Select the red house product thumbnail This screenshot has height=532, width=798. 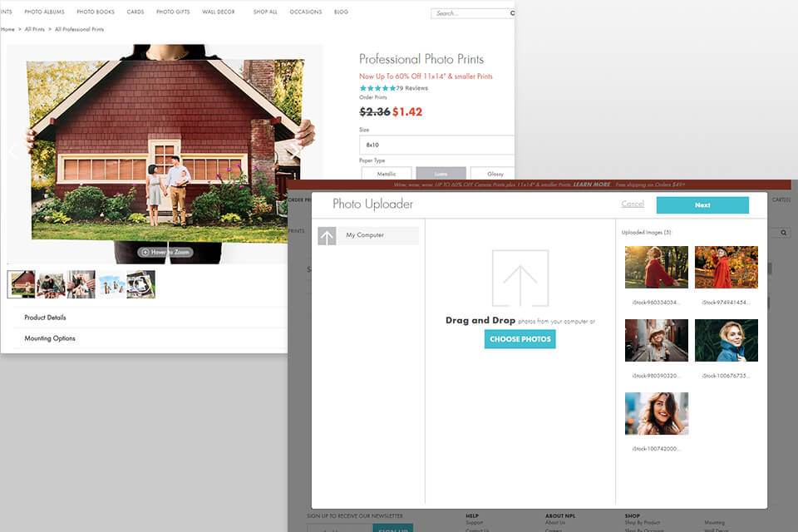click(21, 284)
